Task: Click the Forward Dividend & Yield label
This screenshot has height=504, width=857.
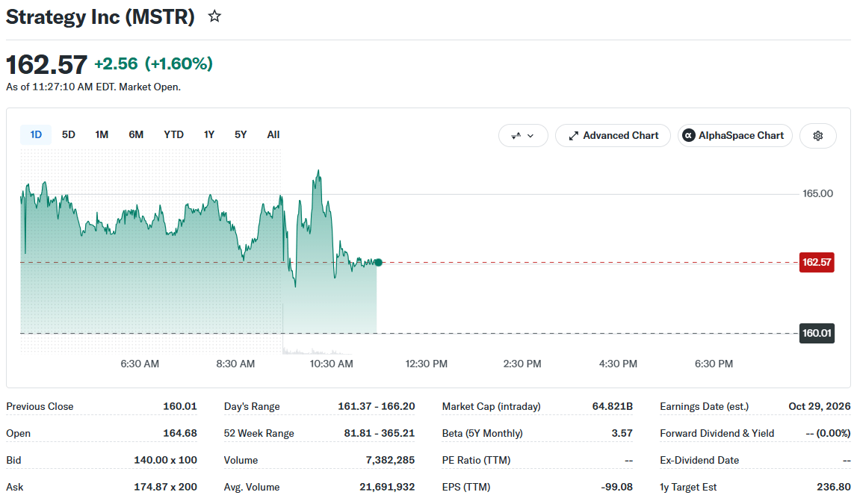Action: pos(717,434)
